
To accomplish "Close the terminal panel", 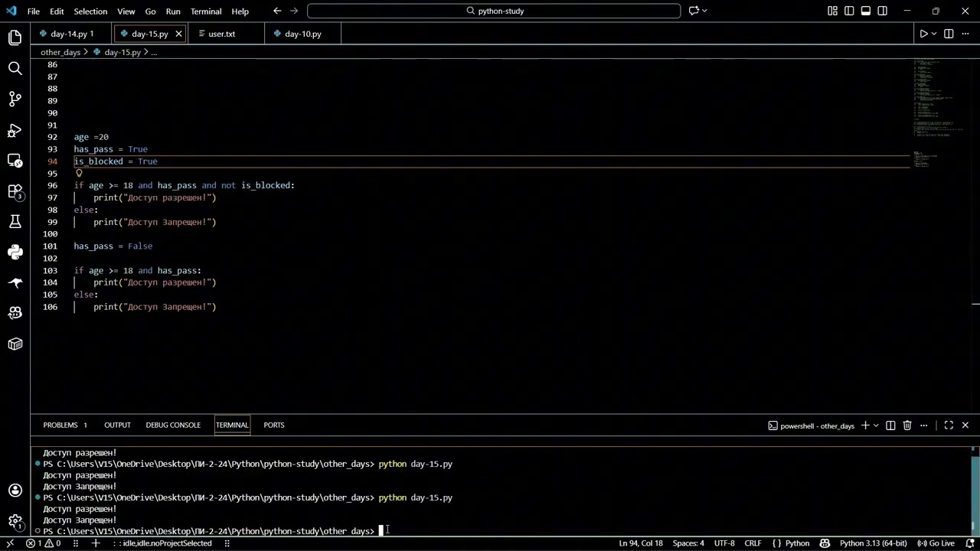I will [x=965, y=425].
